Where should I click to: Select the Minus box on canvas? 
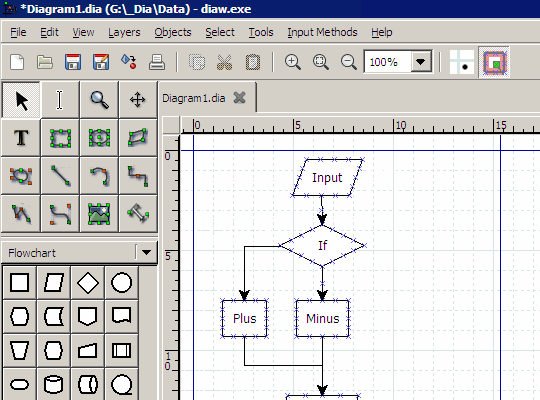322,318
